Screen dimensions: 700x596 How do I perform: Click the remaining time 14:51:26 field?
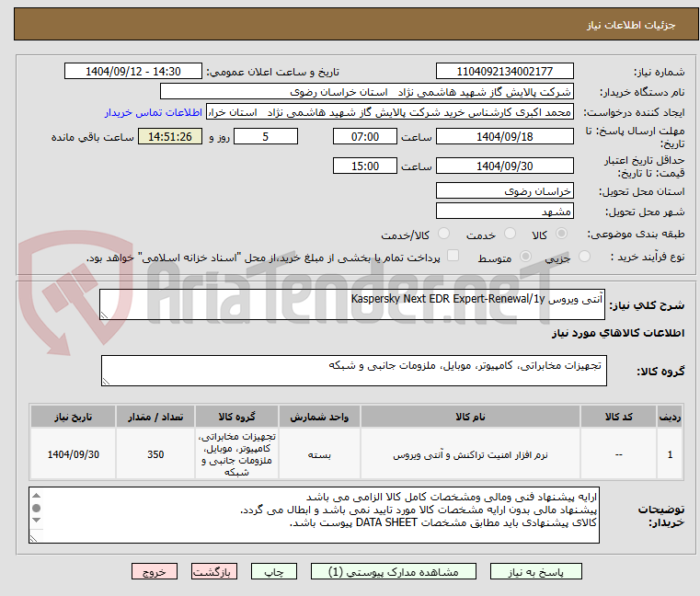click(169, 137)
